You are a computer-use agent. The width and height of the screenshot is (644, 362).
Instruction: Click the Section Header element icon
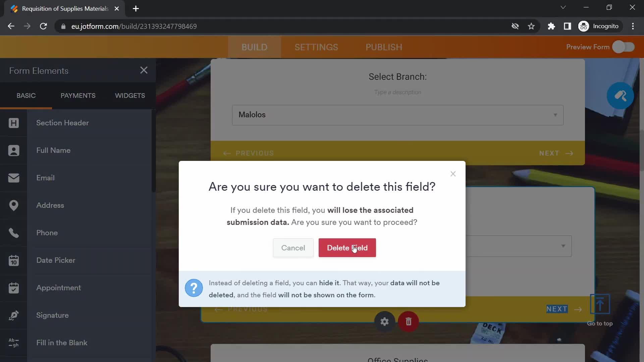14,122
